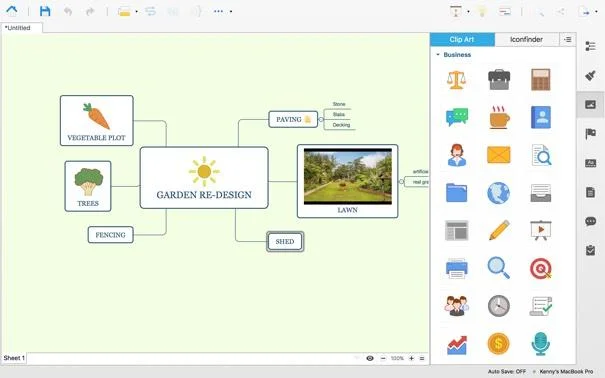
Task: Select the red target clip art
Action: tap(541, 268)
